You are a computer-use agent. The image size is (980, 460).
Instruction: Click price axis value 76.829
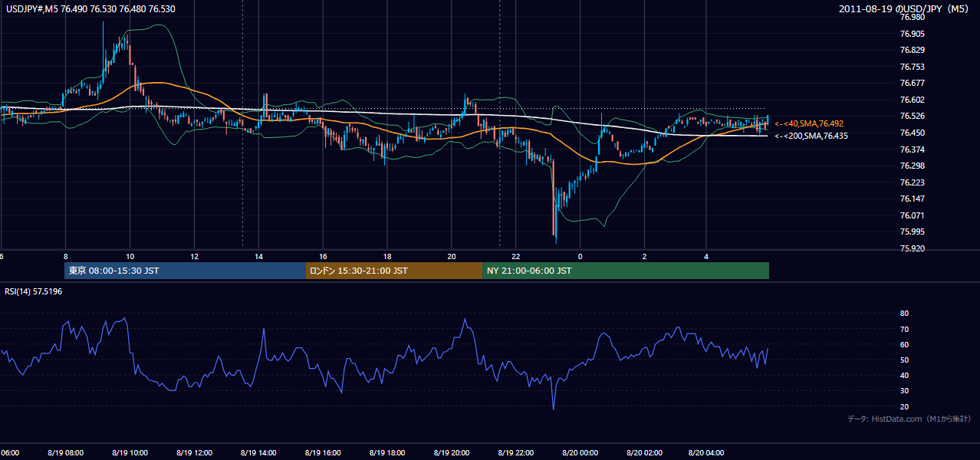tap(912, 50)
